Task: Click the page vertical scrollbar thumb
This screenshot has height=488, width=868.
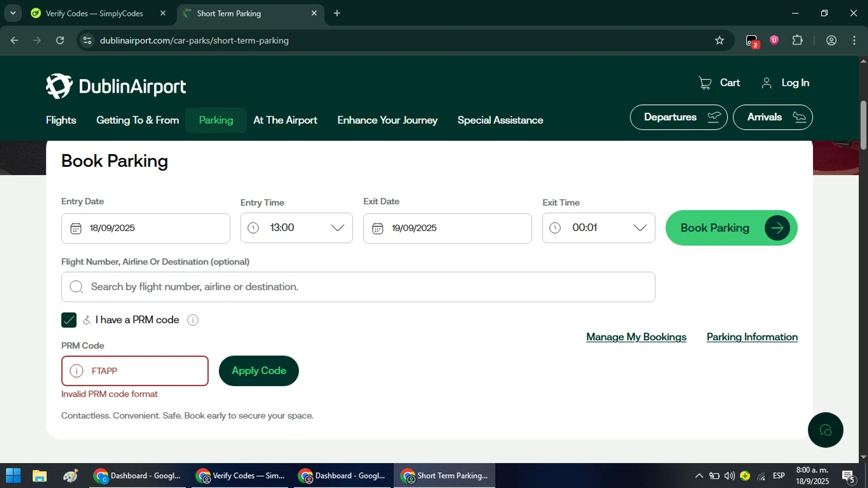Action: 863,124
